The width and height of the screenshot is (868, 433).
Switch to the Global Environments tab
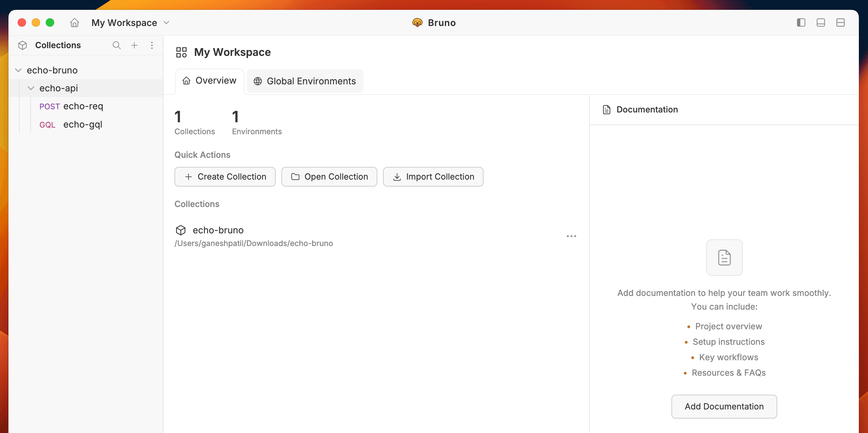[x=305, y=81]
